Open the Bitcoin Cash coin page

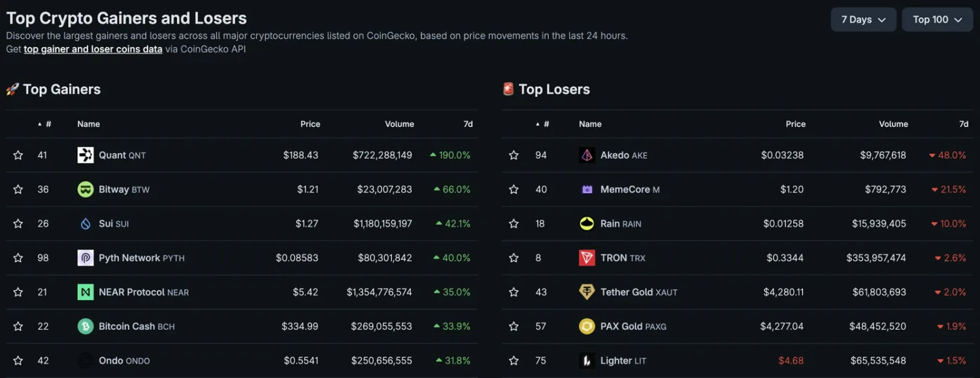point(137,326)
